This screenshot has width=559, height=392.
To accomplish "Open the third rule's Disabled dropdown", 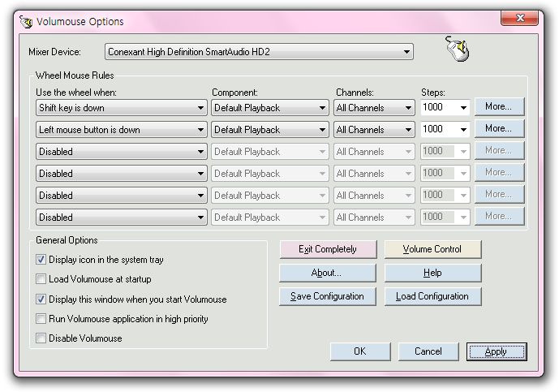I will (x=122, y=152).
